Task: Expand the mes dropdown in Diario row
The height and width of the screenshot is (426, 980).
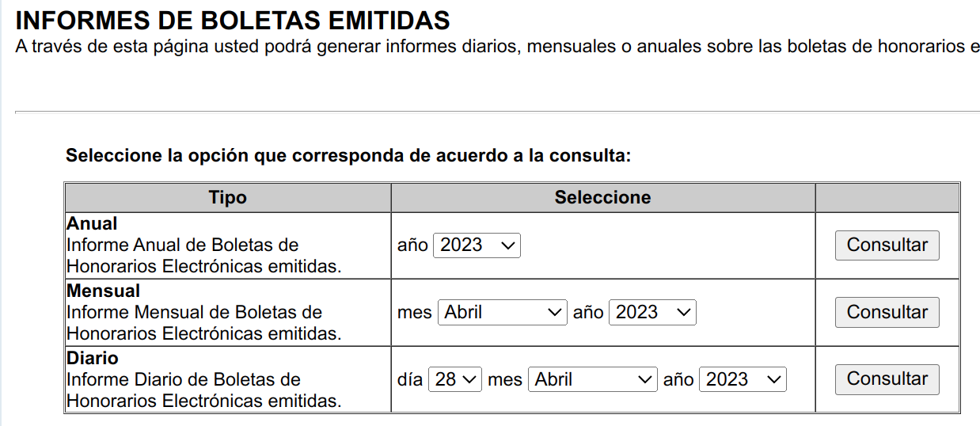Action: click(592, 379)
